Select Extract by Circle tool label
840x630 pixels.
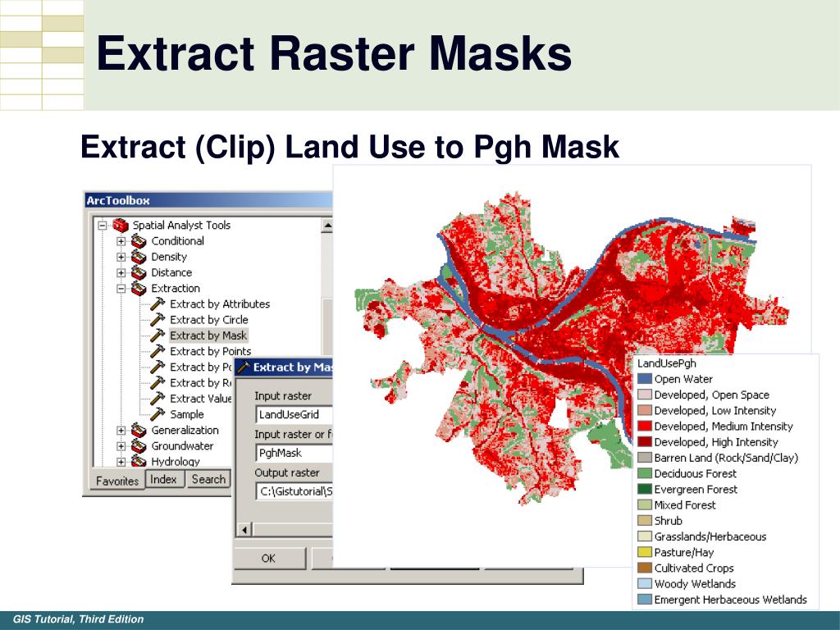click(x=209, y=320)
